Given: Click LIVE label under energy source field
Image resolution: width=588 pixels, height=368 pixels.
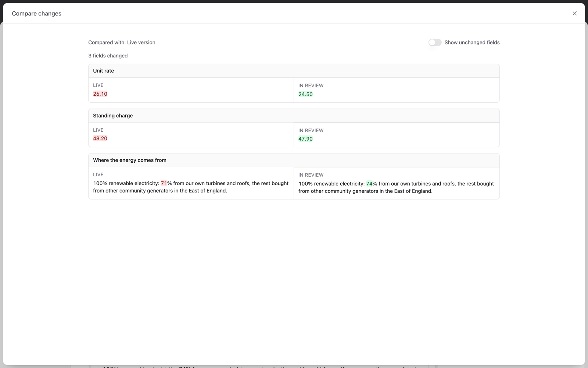Looking at the screenshot, I should (x=98, y=174).
